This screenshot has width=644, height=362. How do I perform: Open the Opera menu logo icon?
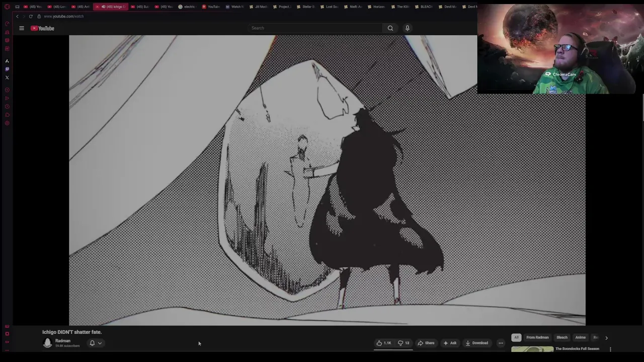click(x=7, y=7)
